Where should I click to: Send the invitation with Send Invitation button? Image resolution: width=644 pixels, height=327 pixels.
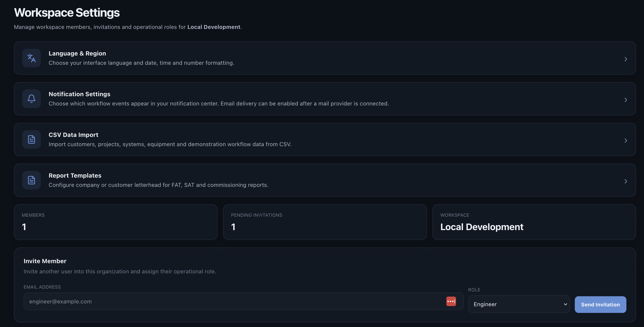point(600,305)
